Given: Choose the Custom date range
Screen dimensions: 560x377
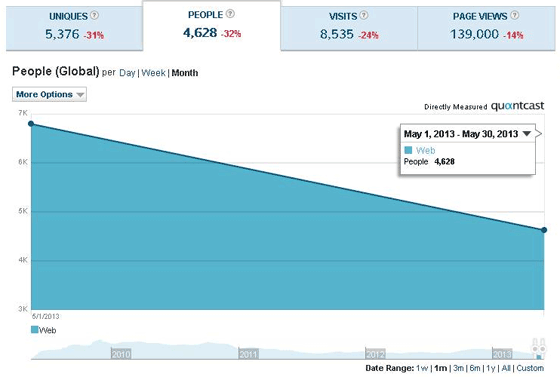Looking at the screenshot, I should coord(530,368).
